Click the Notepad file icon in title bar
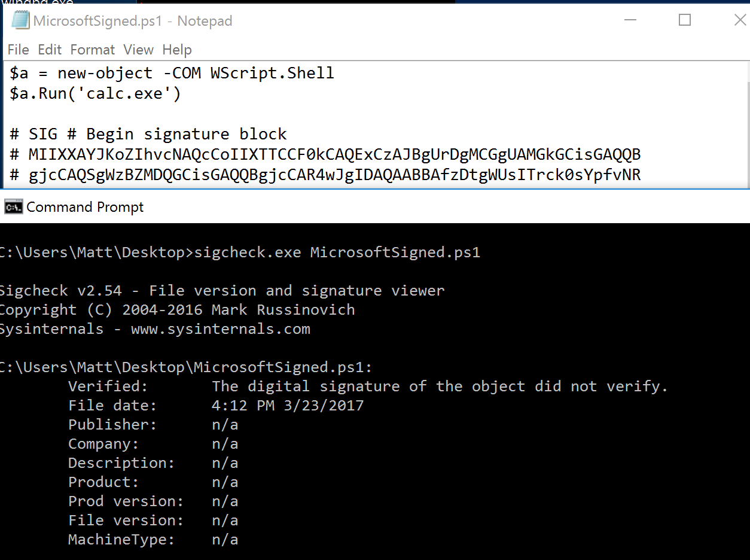Image resolution: width=750 pixels, height=560 pixels. tap(20, 20)
